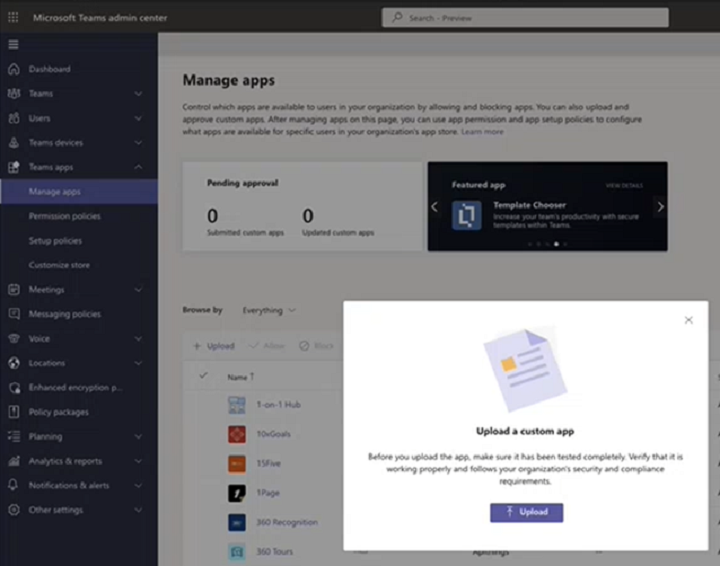Collapse the Teams apps section
Image resolution: width=720 pixels, height=566 pixels.
point(138,167)
